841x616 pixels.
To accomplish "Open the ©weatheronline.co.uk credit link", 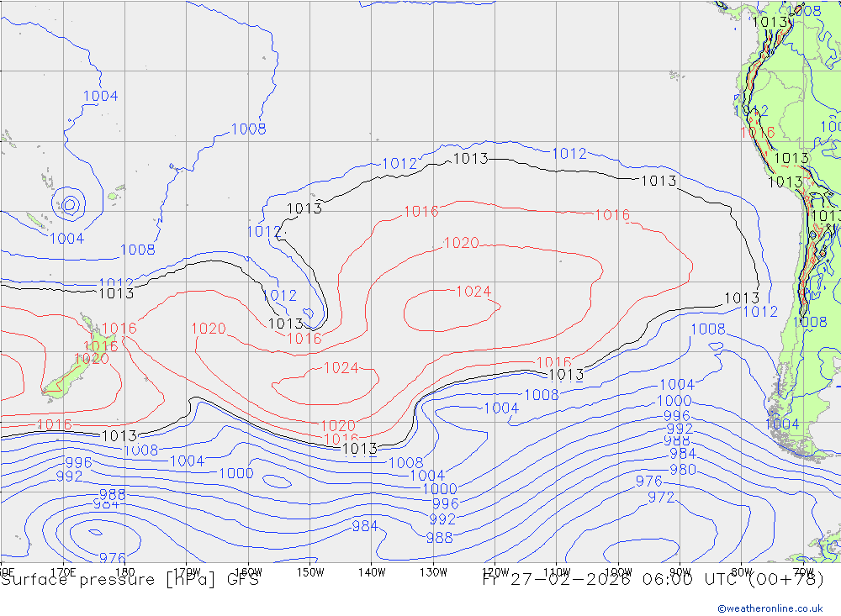I will [x=770, y=608].
